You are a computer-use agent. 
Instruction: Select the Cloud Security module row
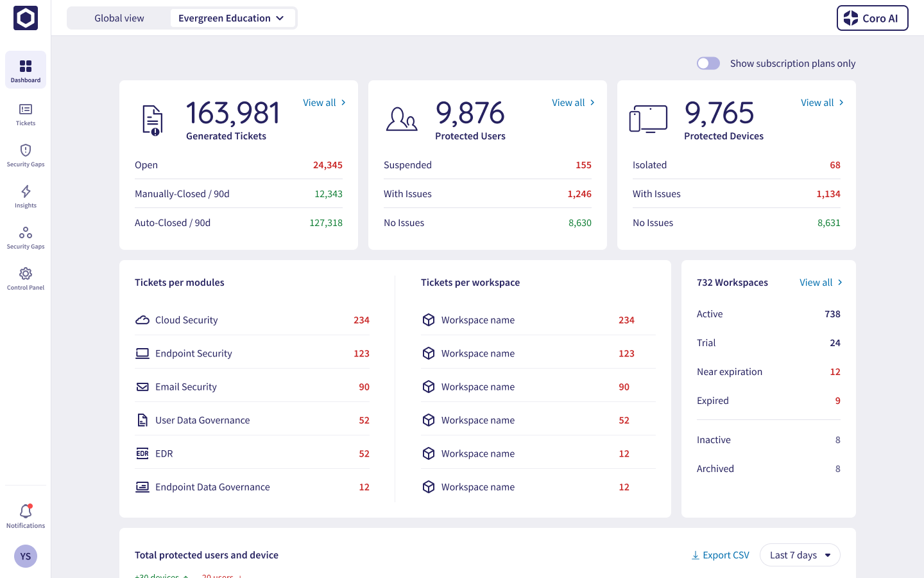point(252,320)
